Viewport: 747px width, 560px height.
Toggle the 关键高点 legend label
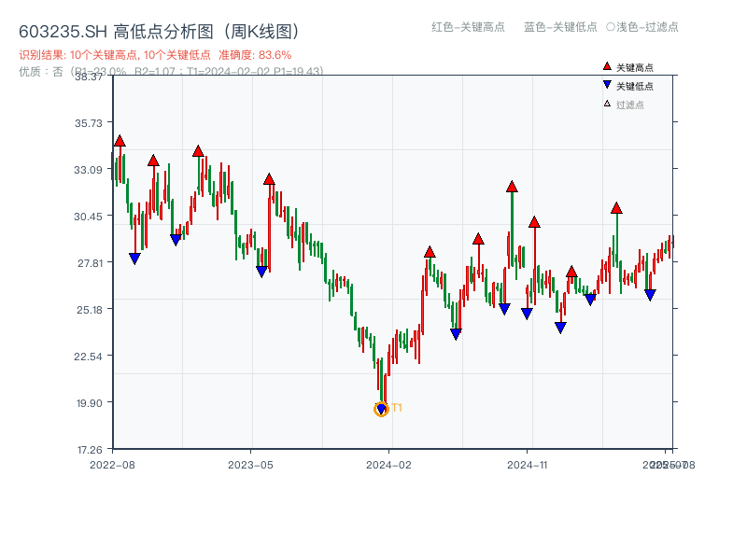[x=635, y=67]
